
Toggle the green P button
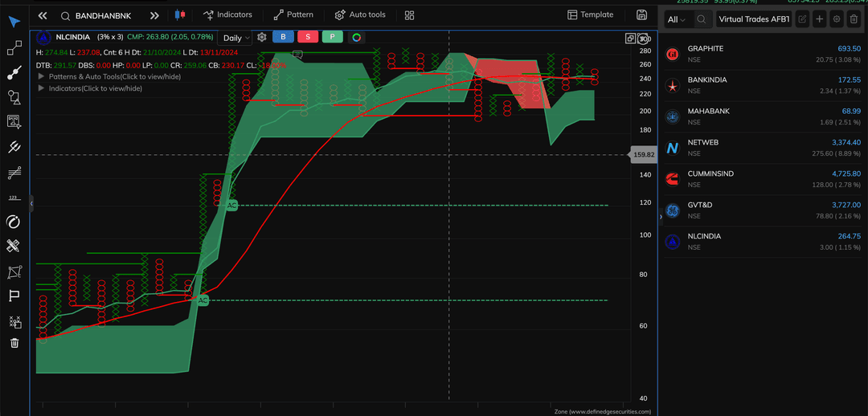pos(331,37)
